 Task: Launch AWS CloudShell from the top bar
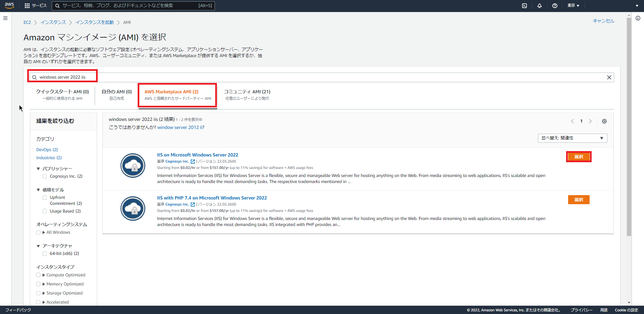524,6
